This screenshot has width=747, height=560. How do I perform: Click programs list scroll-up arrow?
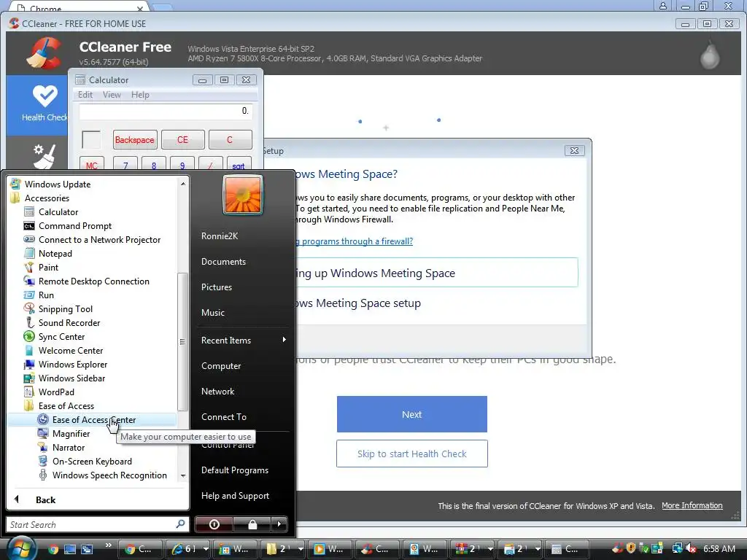coord(183,184)
